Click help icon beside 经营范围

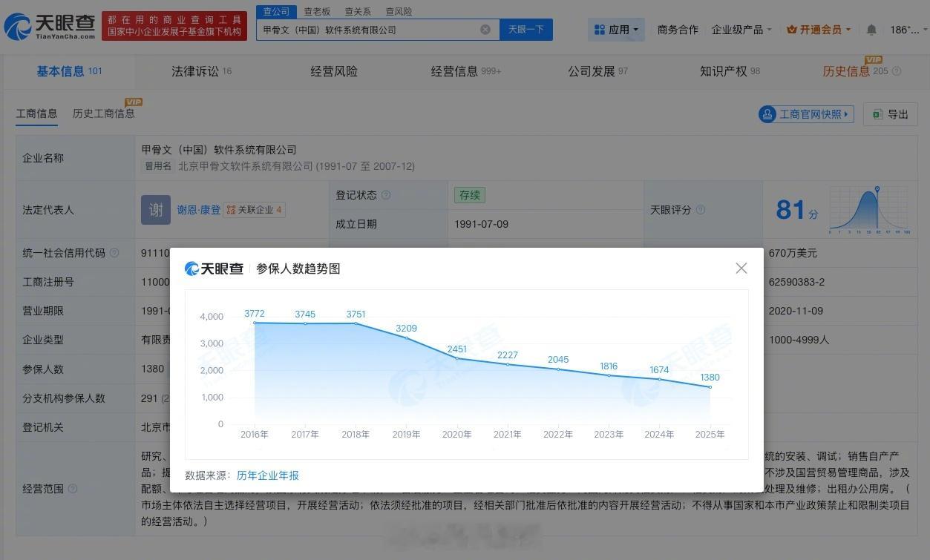point(73,489)
